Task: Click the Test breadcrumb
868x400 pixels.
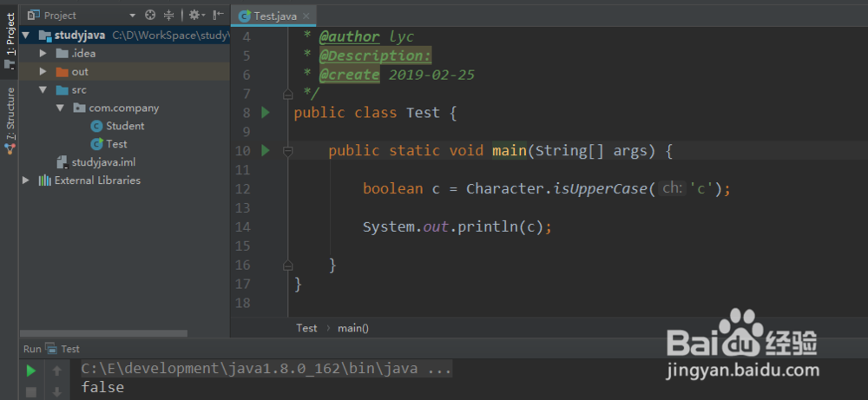Action: point(306,328)
